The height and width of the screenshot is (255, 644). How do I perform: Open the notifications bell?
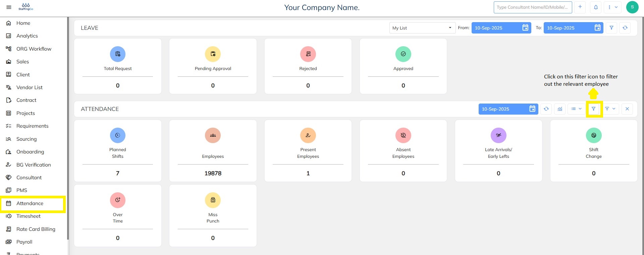coord(596,7)
